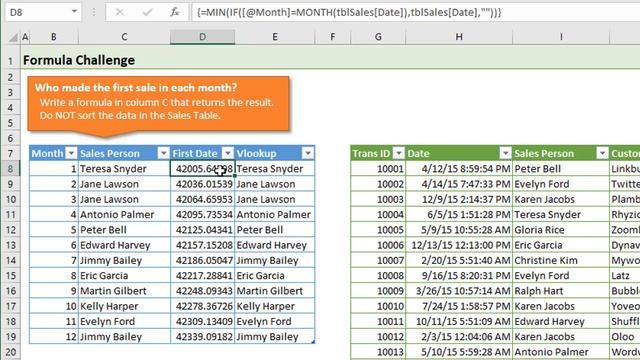Select Vlookup cell Teresa Snyder
Screen dimensions: 640x360
point(275,169)
